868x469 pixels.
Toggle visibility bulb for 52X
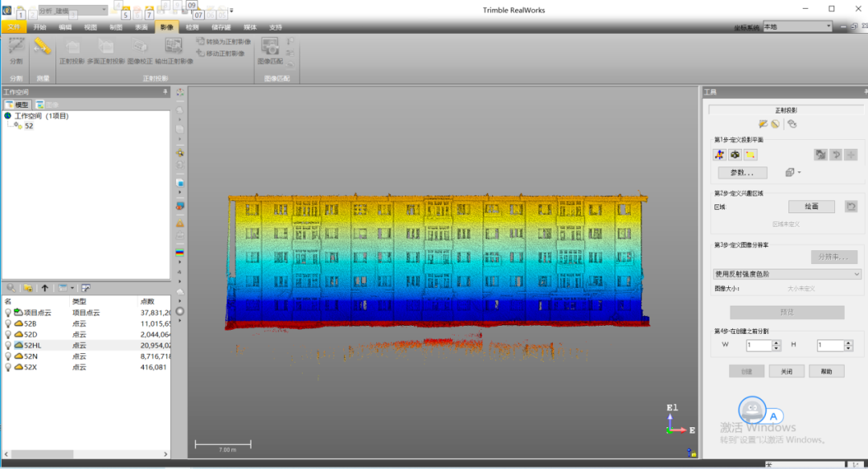[x=8, y=367]
